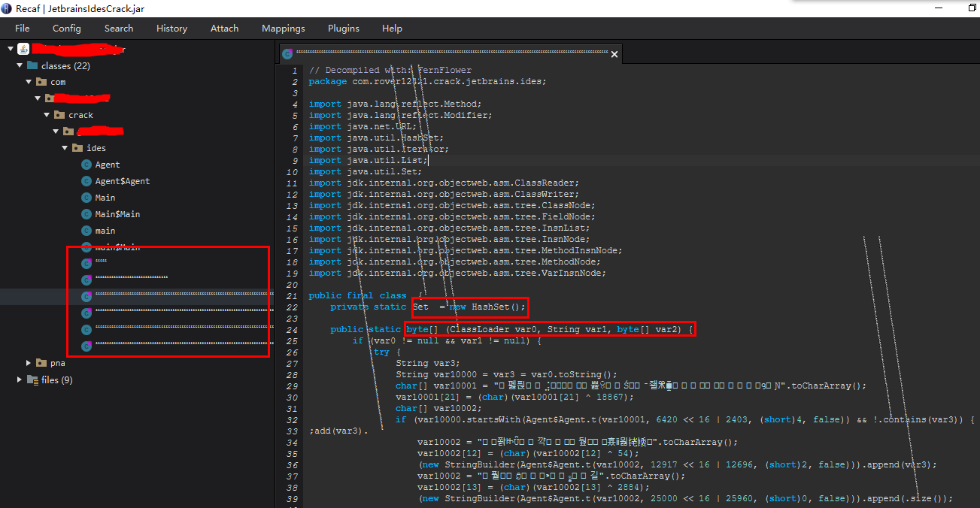Viewport: 980px width, 508px height.
Task: Open the Search menu
Action: tap(118, 28)
